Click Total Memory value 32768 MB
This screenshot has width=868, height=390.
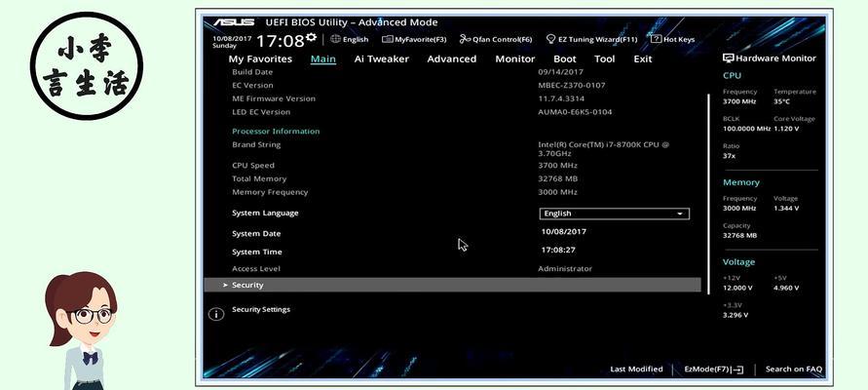coord(557,178)
